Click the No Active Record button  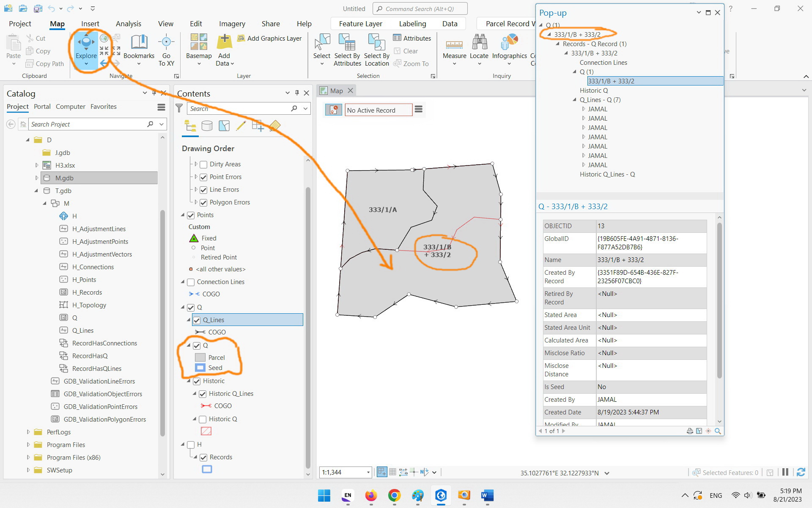pos(378,110)
